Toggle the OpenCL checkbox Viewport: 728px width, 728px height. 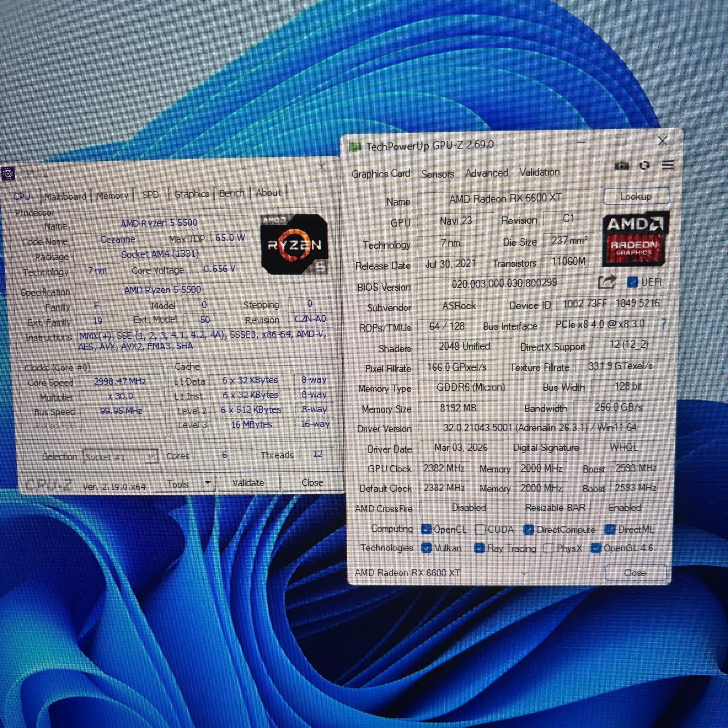(x=426, y=529)
